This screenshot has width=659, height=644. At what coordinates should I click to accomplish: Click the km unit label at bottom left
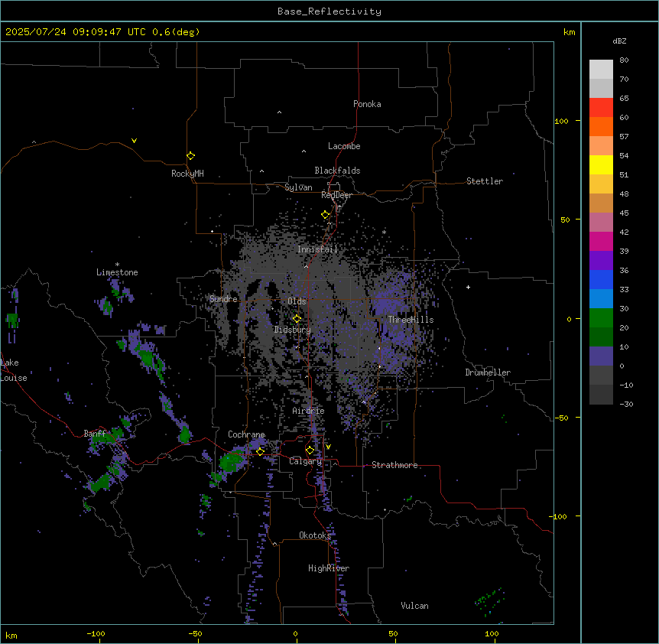11,636
